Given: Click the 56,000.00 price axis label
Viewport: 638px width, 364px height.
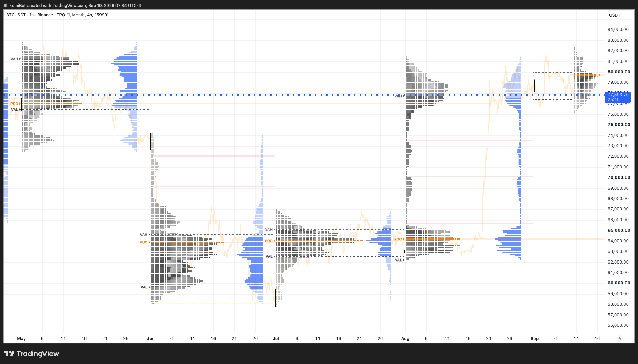Looking at the screenshot, I should point(618,325).
